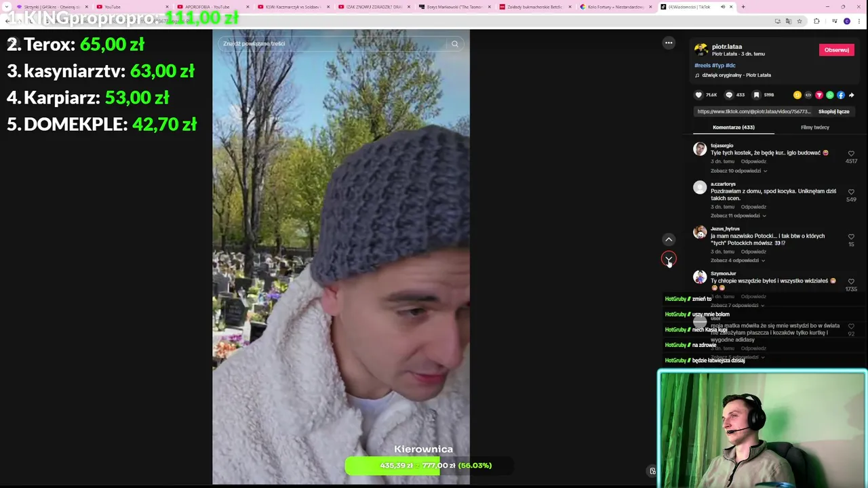The width and height of the screenshot is (868, 488).
Task: Click 'Odpowiedz' under tojasergio's comment
Action: pyautogui.click(x=753, y=162)
